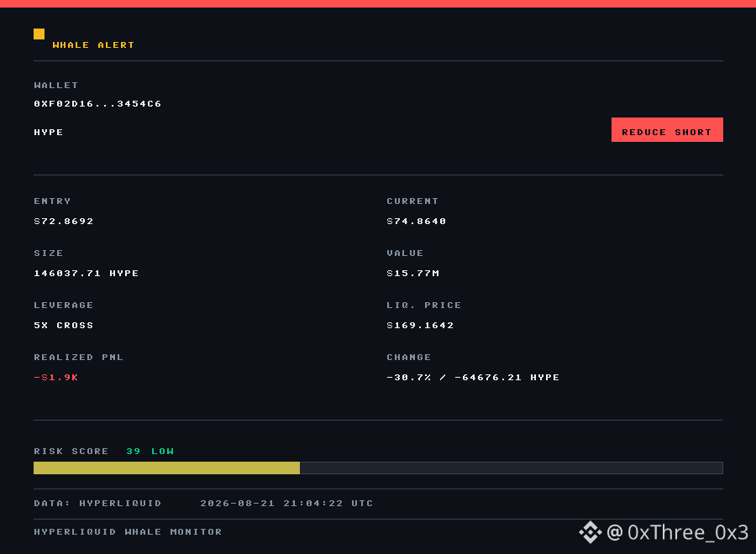Click the change value -30.7% / -64676.21 HYPE
Image resolution: width=756 pixels, height=554 pixels.
pyautogui.click(x=473, y=377)
